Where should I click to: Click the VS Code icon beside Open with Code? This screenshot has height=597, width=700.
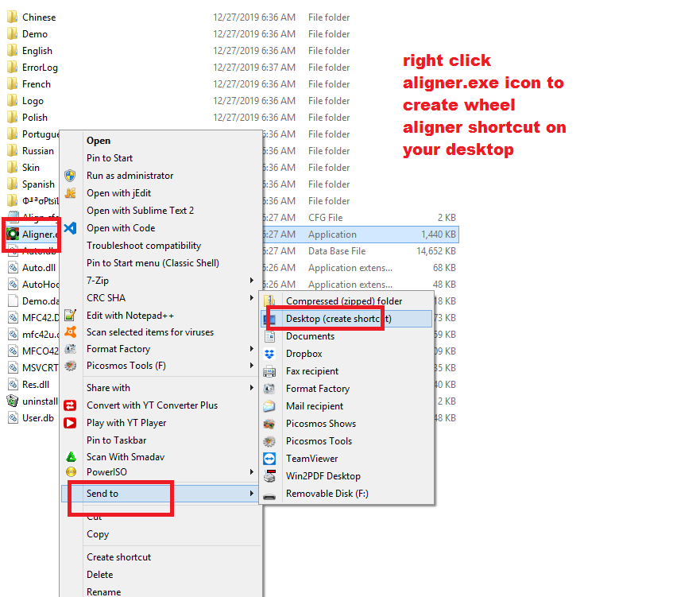click(x=71, y=228)
